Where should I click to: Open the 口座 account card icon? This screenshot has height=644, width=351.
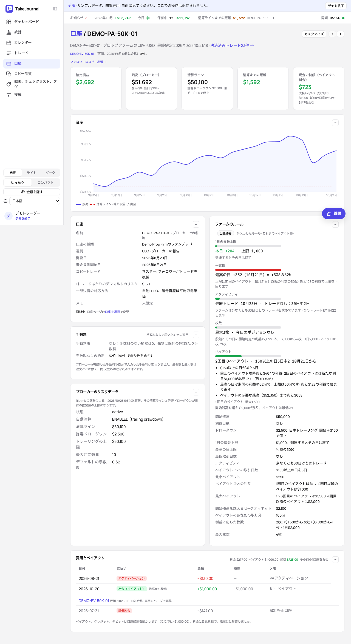coord(9,63)
